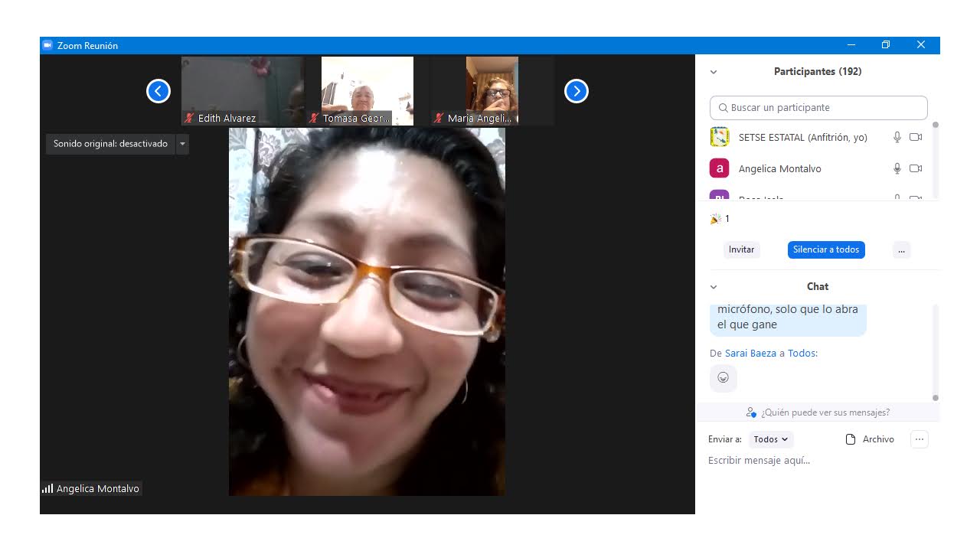
Task: Click signal strength icon near Angelica Montalvo
Action: coord(47,488)
